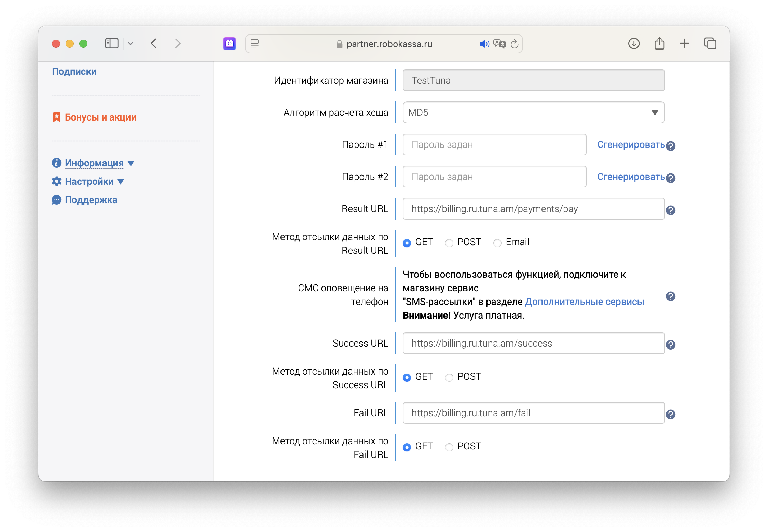
Task: Open the MD5 hash algorithm dropdown
Action: pyautogui.click(x=533, y=112)
